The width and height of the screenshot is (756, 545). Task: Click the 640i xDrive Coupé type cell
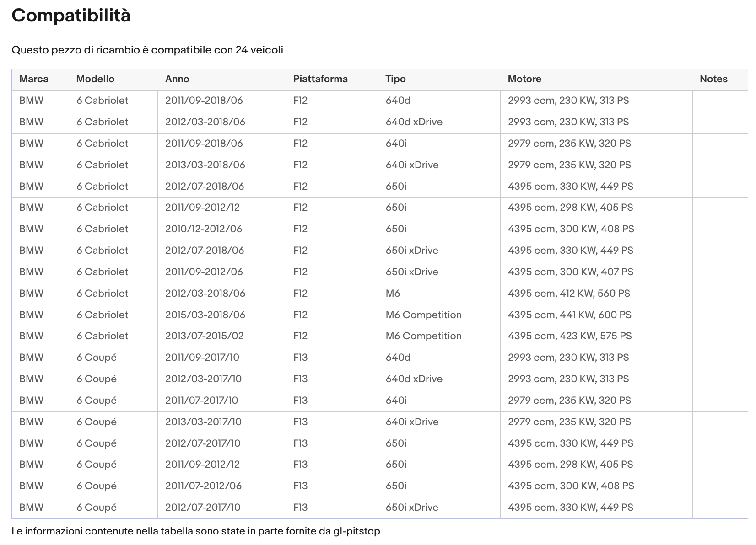(x=439, y=422)
